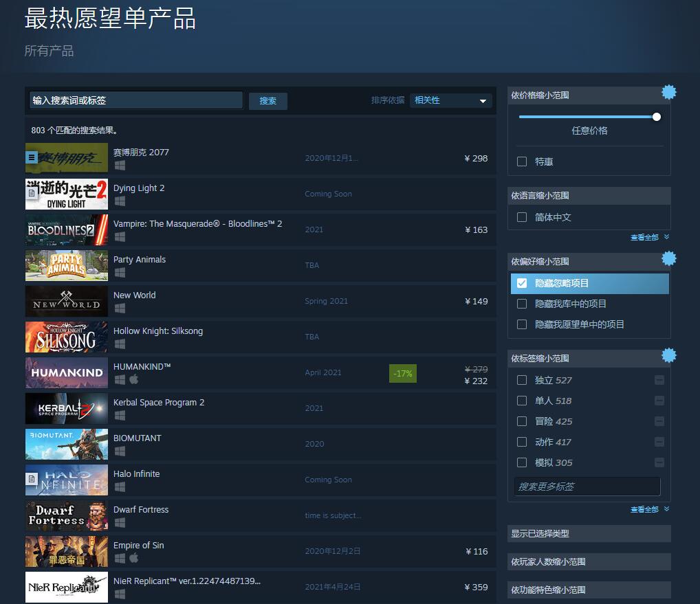Click the HUMANKIND -17% discount badge
Viewport: 700px width, 604px height.
(x=403, y=373)
